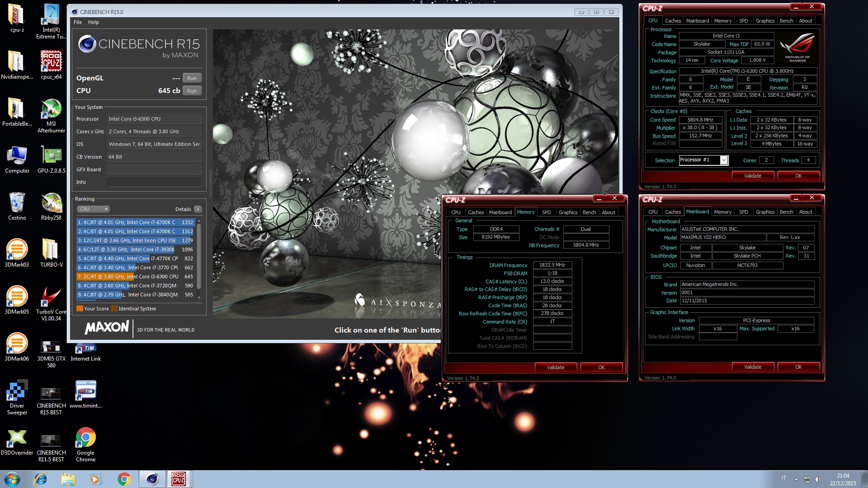Screen dimensions: 868x488
Task: Open the Cestino recycle bin
Action: point(17,206)
